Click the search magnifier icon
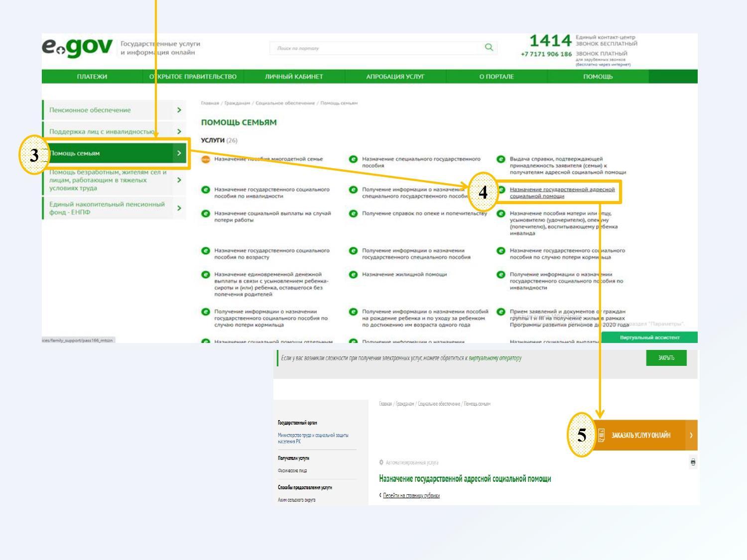 [489, 47]
